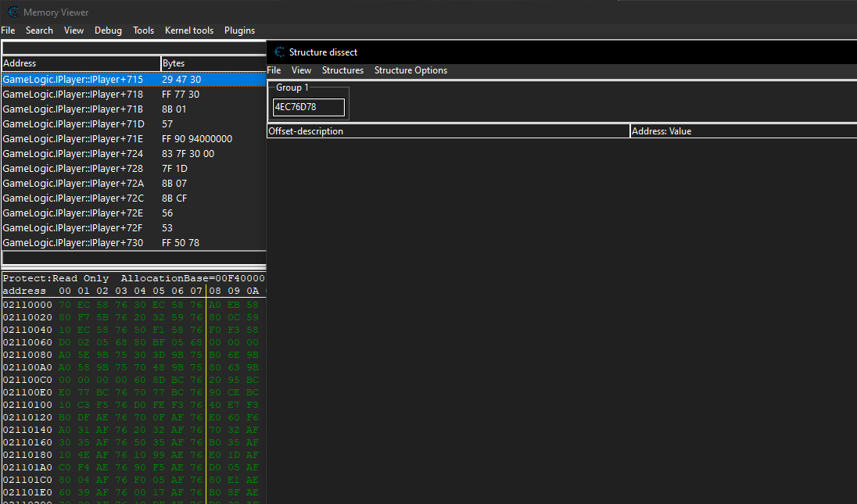857x504 pixels.
Task: Open the Kernel tools menu
Action: (189, 30)
